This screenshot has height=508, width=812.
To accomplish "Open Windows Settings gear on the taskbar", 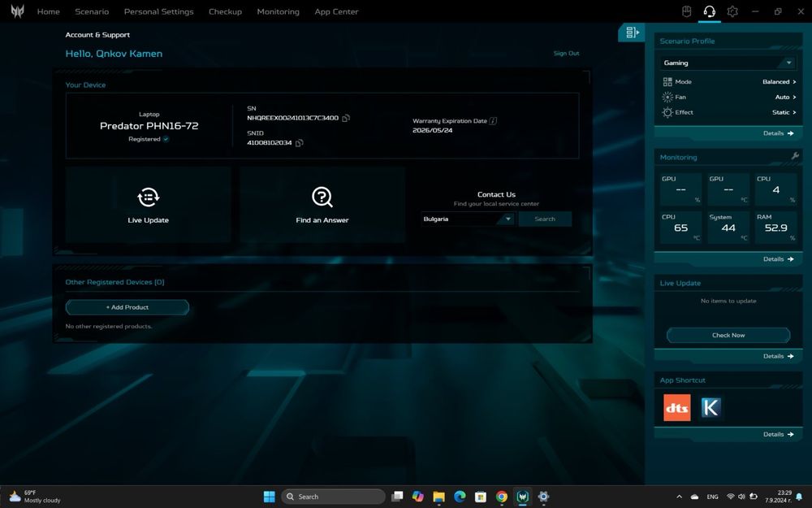I will pos(543,497).
